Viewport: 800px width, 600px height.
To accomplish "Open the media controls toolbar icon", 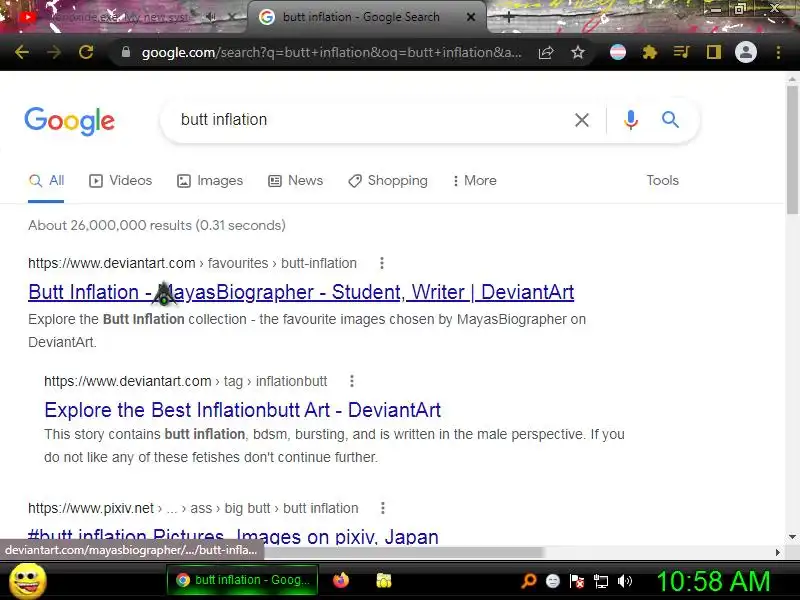I will click(681, 52).
